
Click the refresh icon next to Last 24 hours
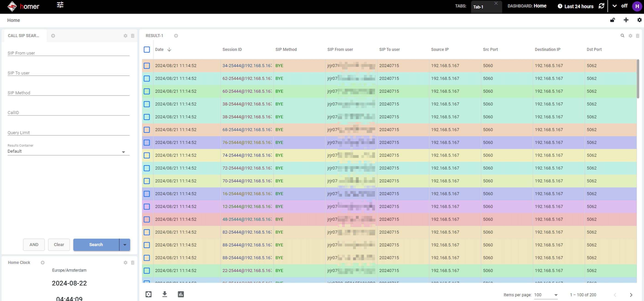[x=601, y=6]
